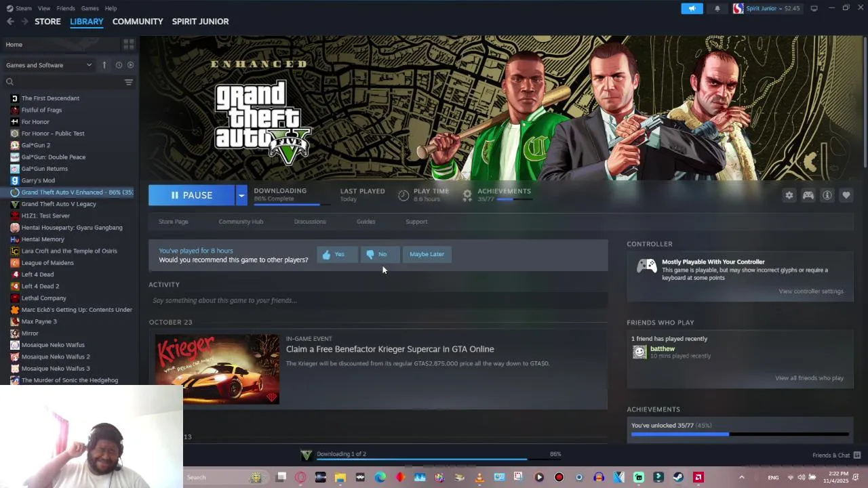Screen dimensions: 868x488
Task: Open the Krieger in-game event thumbnail
Action: tap(217, 369)
